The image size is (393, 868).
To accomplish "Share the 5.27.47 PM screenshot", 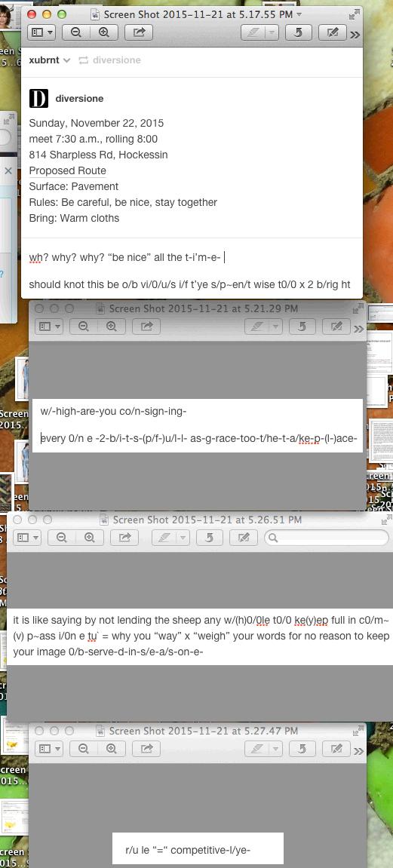I will pos(146,749).
